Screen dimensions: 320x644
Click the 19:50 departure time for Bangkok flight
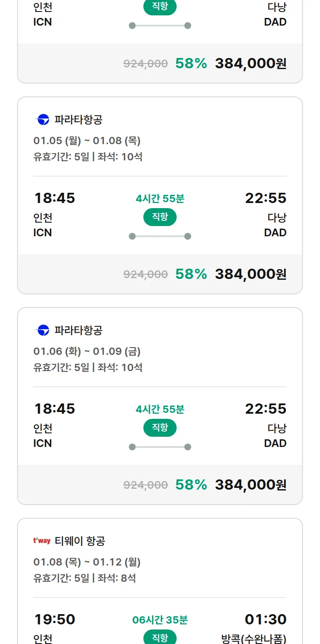point(55,619)
